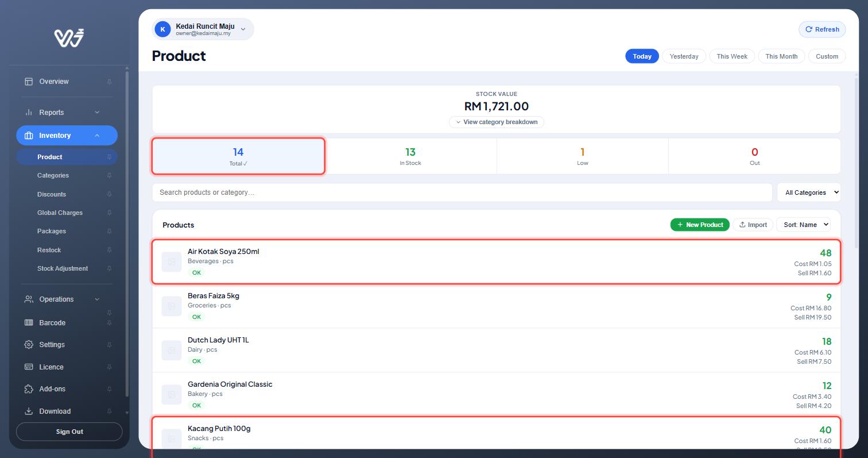Select the This Month date range tab
This screenshot has width=868, height=458.
point(781,56)
